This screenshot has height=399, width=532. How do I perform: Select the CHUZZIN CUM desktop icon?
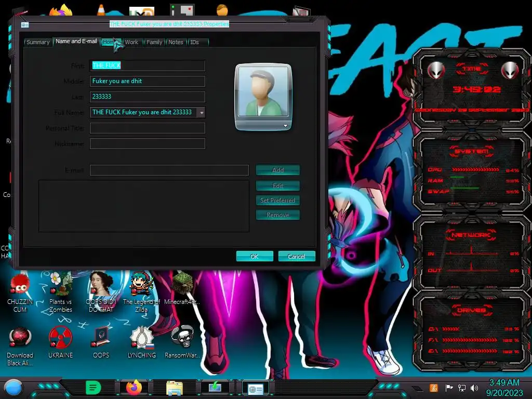click(x=20, y=293)
